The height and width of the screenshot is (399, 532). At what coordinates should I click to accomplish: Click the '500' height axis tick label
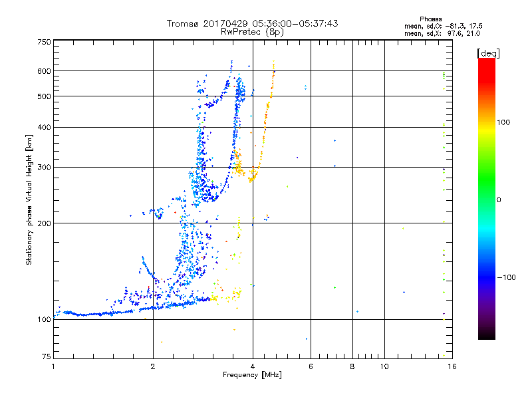[x=45, y=96]
